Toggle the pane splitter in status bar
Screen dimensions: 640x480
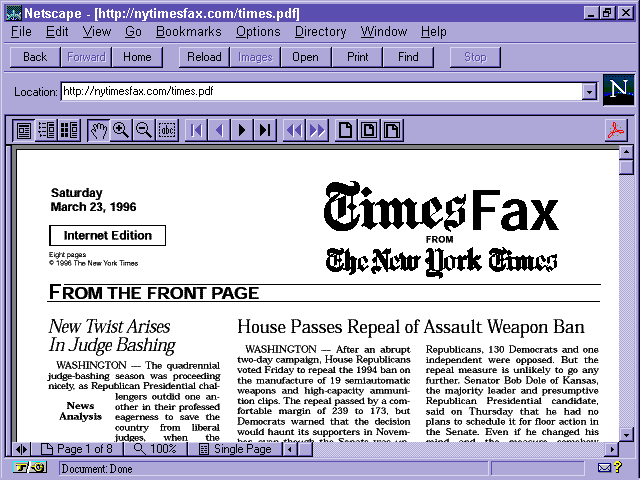(x=22, y=449)
